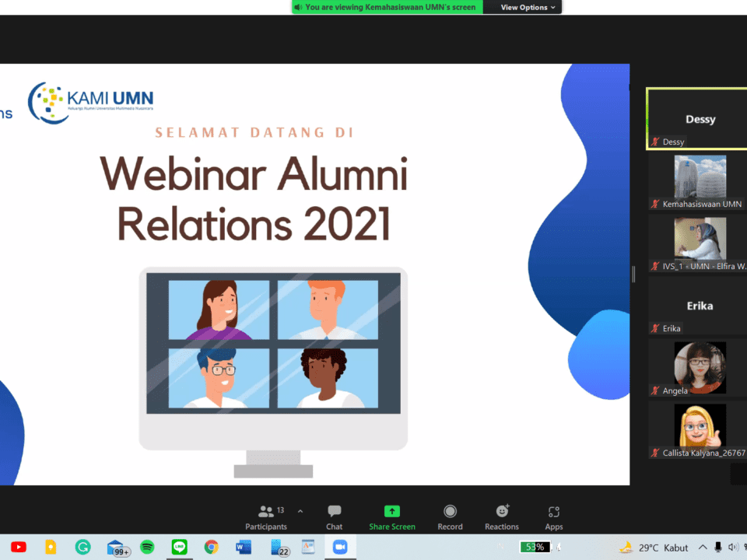Click the weather widget showing 29°C Kabut

pos(653,548)
